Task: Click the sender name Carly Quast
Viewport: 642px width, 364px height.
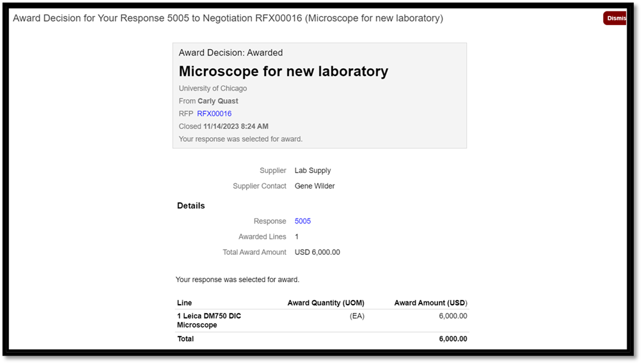Action: (x=217, y=101)
